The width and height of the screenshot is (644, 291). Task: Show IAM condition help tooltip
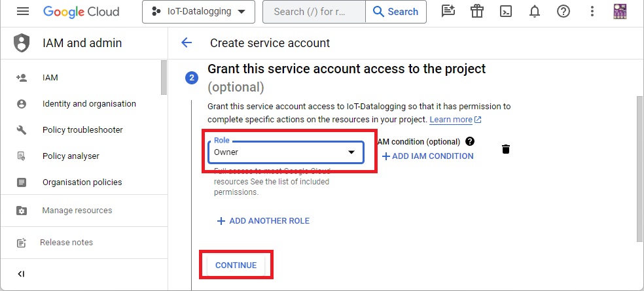click(470, 141)
